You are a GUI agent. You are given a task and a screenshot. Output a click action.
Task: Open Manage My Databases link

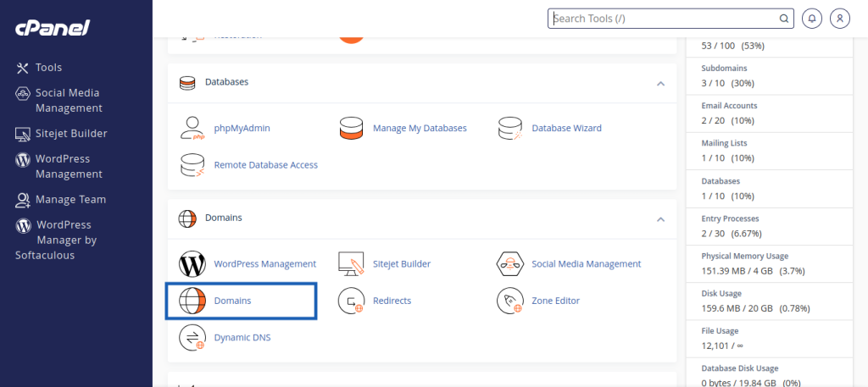point(420,128)
